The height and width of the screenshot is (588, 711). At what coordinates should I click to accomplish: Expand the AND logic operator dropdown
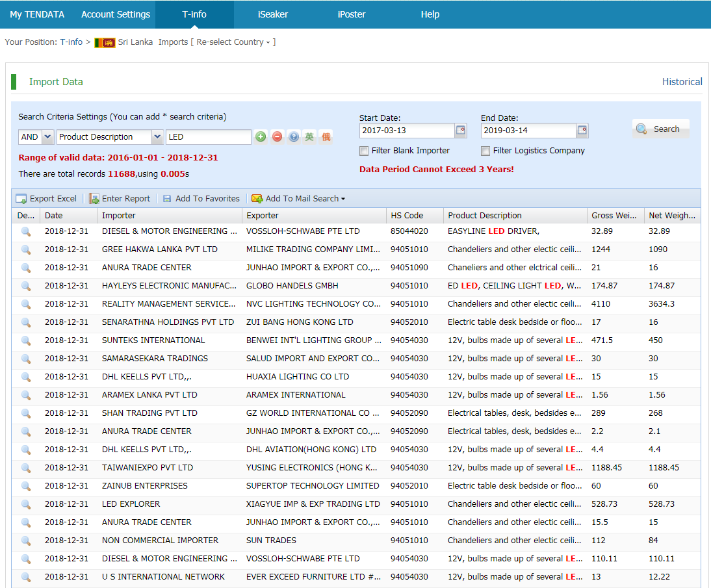pyautogui.click(x=47, y=137)
